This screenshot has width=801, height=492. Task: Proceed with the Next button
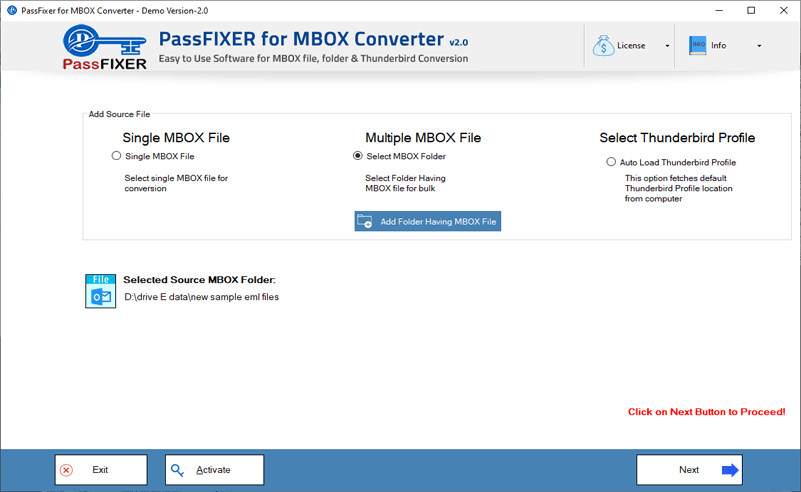click(689, 470)
